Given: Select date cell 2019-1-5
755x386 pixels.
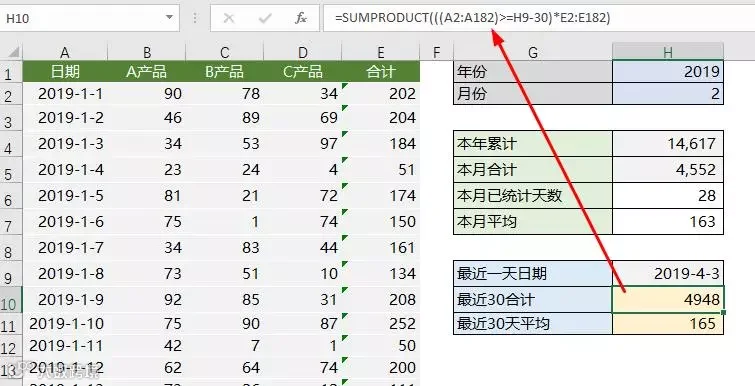Looking at the screenshot, I should click(x=65, y=195).
